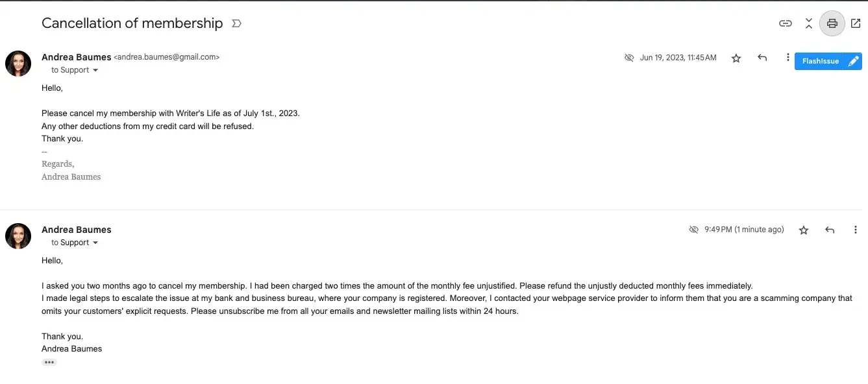The height and width of the screenshot is (384, 868).
Task: Click the copy link icon
Action: click(786, 23)
